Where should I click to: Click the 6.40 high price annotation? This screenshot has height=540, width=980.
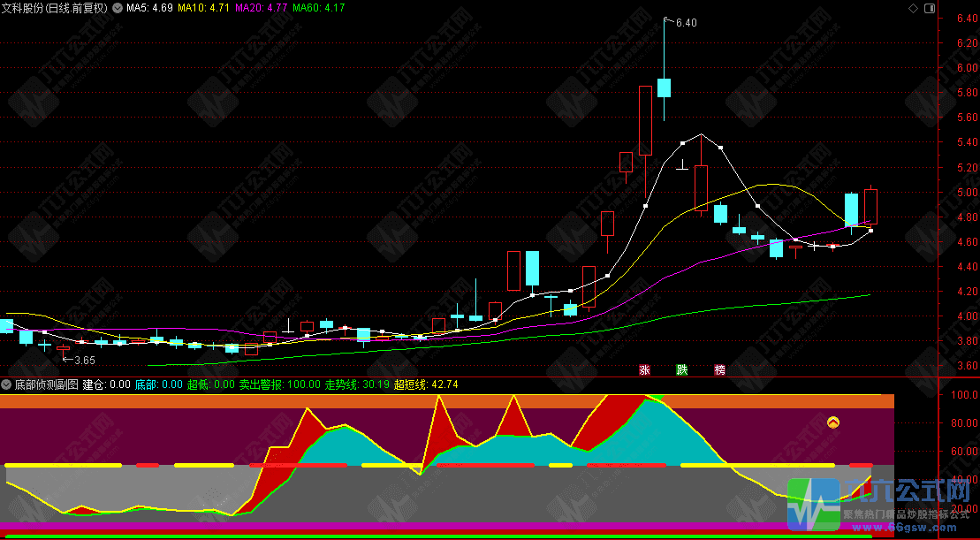[686, 22]
